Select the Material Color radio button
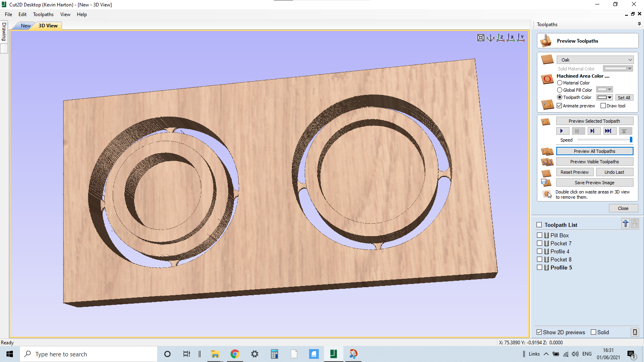This screenshot has height=362, width=644. [559, 82]
